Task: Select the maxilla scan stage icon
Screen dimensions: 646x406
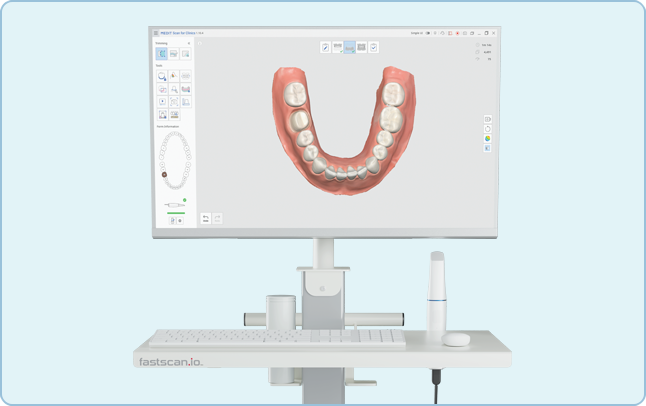Action: (337, 47)
